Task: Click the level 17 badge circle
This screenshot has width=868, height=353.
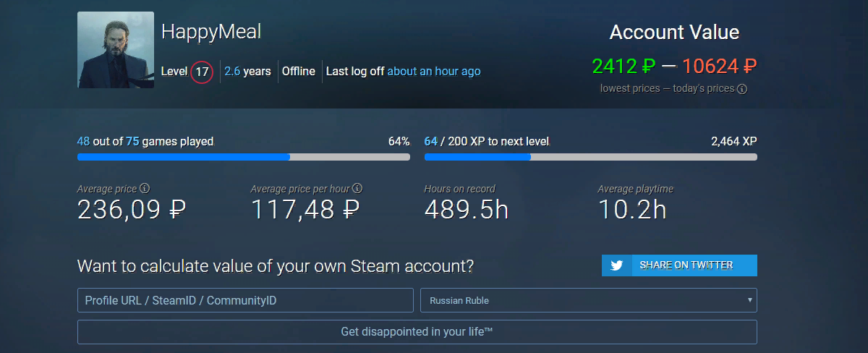Action: point(202,72)
